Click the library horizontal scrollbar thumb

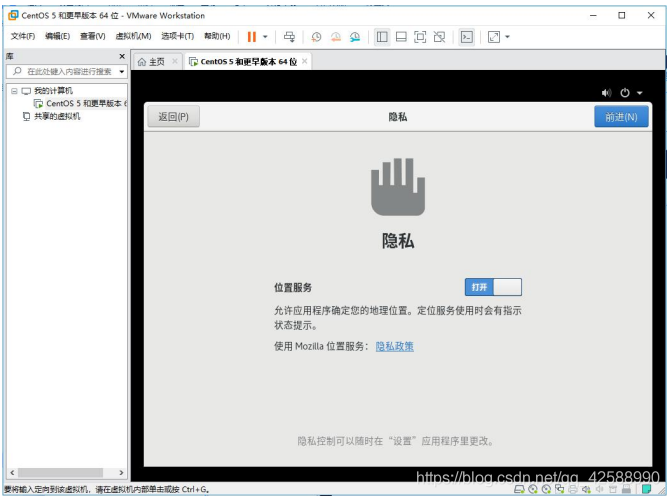click(60, 472)
